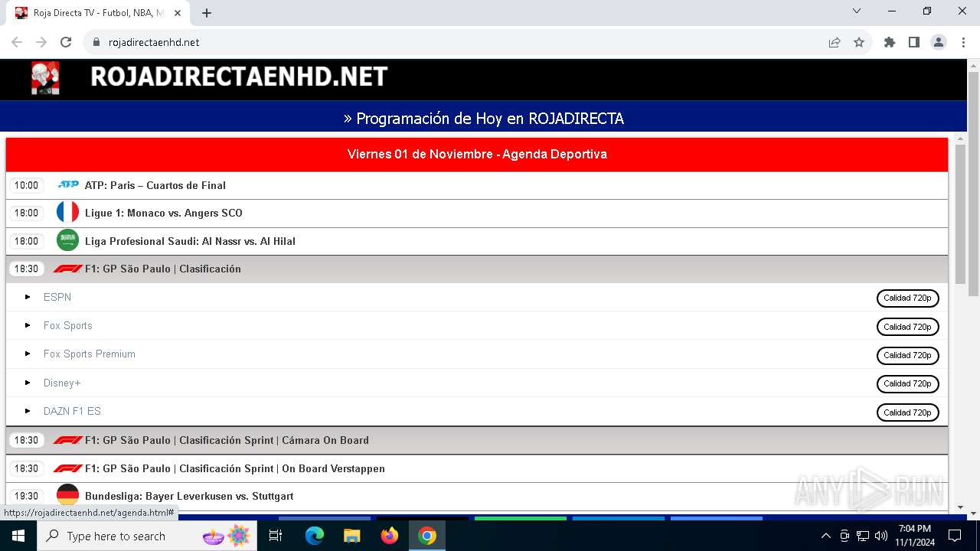The image size is (980, 551).
Task: Expand the Ligue 1 Monaco vs. Angers row
Action: coord(477,213)
